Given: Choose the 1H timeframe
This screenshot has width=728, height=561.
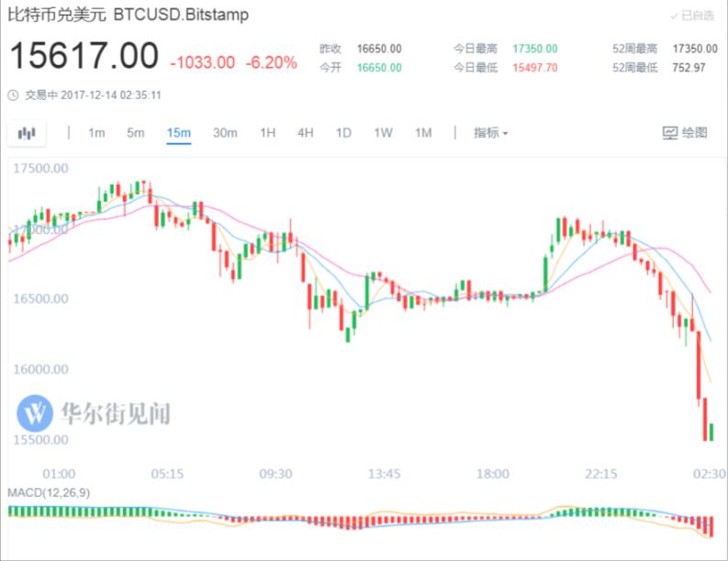Looking at the screenshot, I should [x=268, y=133].
